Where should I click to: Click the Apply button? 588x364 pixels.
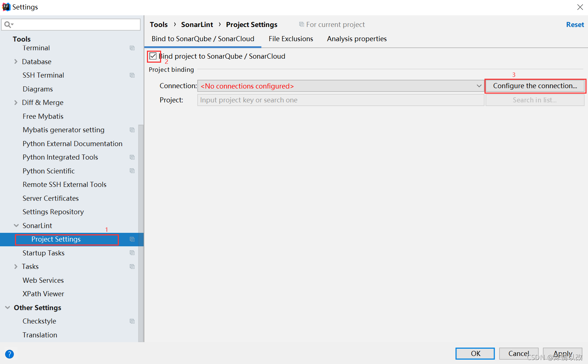(x=562, y=353)
